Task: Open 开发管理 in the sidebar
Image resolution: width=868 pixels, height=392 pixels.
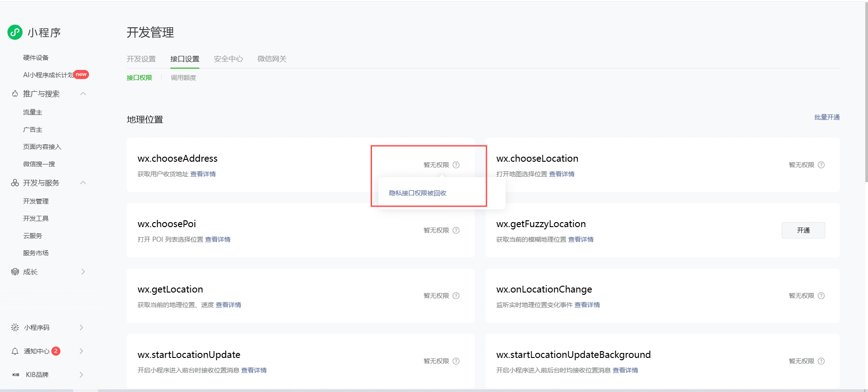Action: 36,201
